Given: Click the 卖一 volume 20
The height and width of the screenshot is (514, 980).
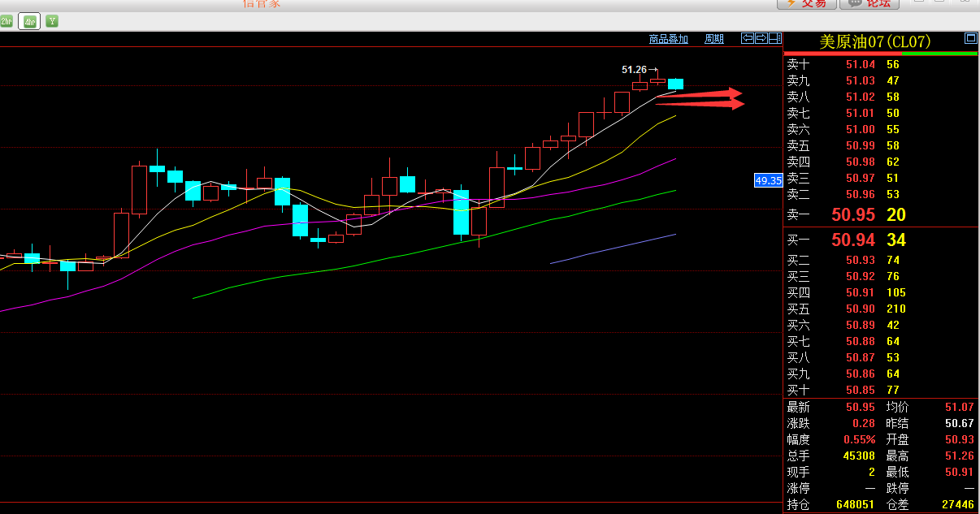Looking at the screenshot, I should (x=896, y=215).
